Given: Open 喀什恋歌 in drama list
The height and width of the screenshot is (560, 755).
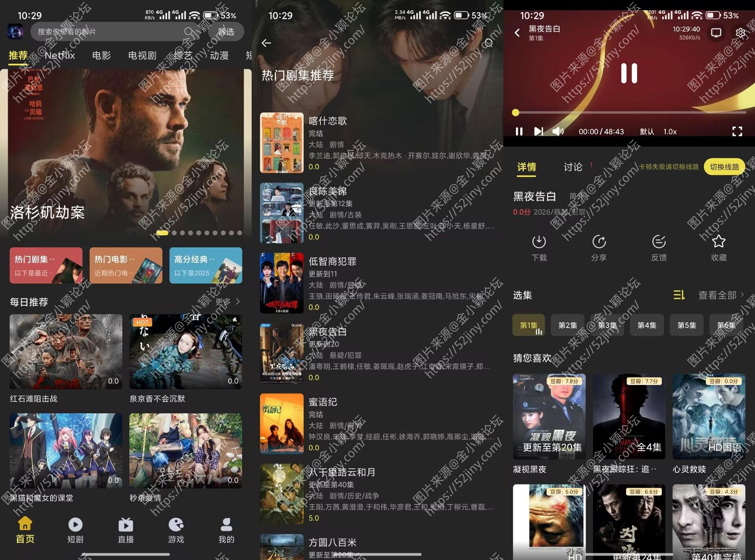Looking at the screenshot, I should (x=377, y=143).
